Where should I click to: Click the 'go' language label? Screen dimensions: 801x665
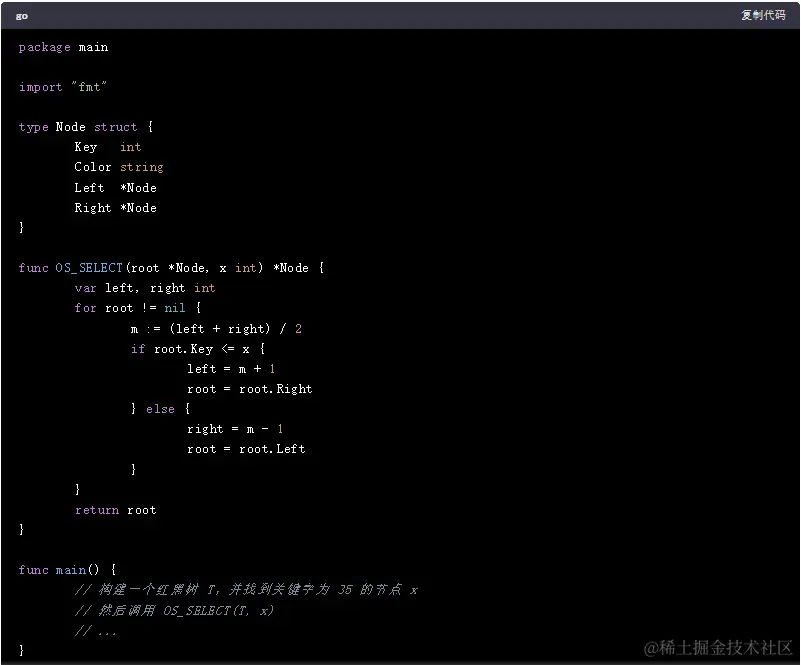point(21,16)
